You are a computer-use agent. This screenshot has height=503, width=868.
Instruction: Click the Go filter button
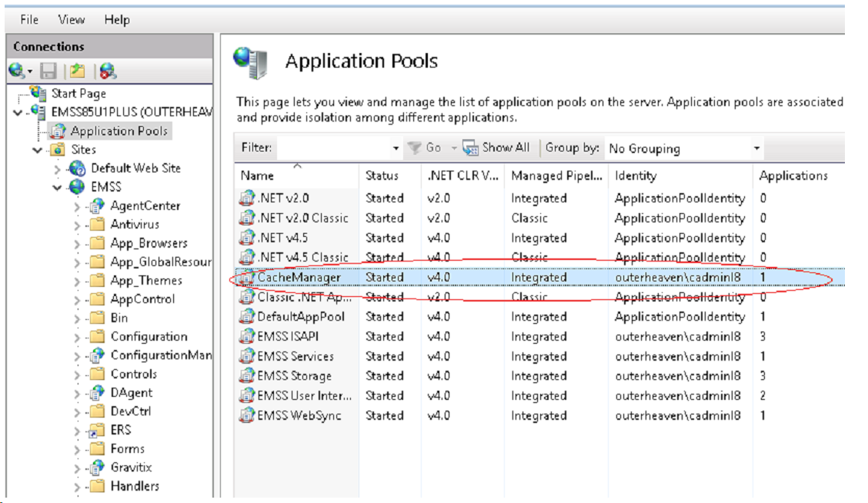click(425, 148)
